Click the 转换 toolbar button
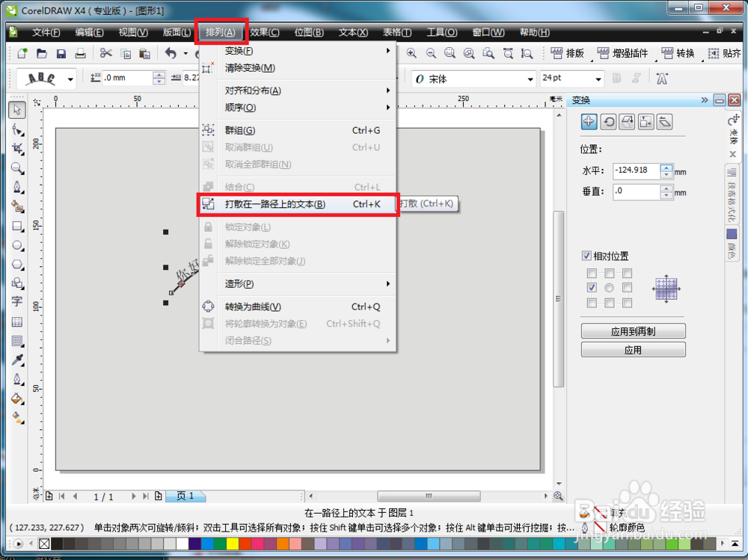The image size is (748, 560). (678, 53)
